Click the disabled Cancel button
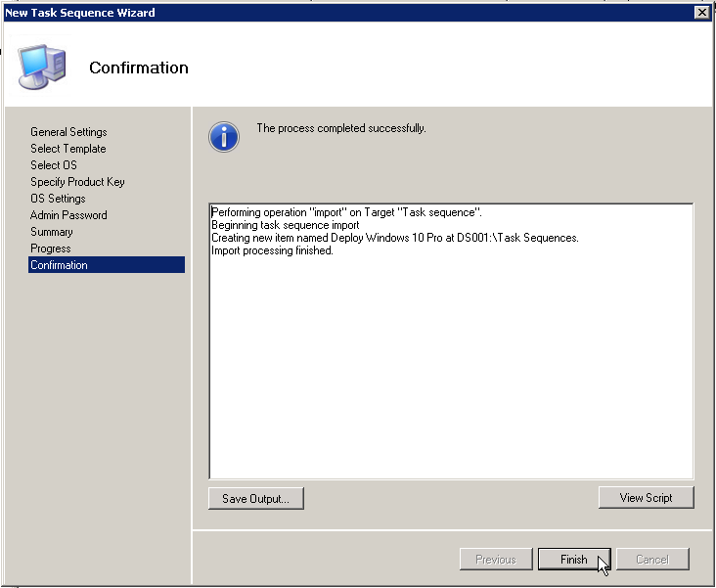 652,560
